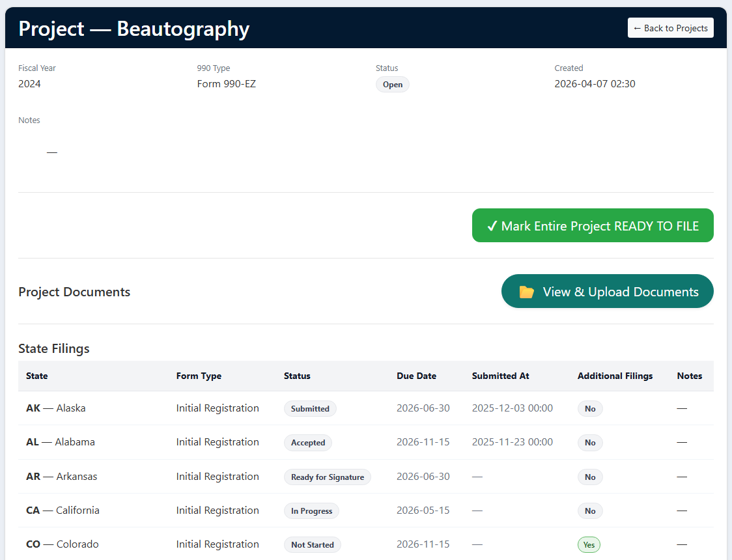Screen dimensions: 732x560
Task: Select the Notes column header
Action: (x=690, y=376)
